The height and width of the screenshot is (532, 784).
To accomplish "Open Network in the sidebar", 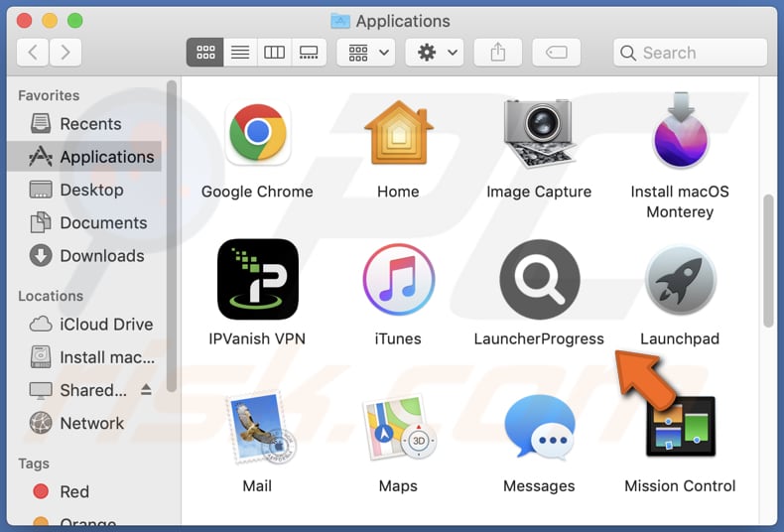I will [85, 423].
